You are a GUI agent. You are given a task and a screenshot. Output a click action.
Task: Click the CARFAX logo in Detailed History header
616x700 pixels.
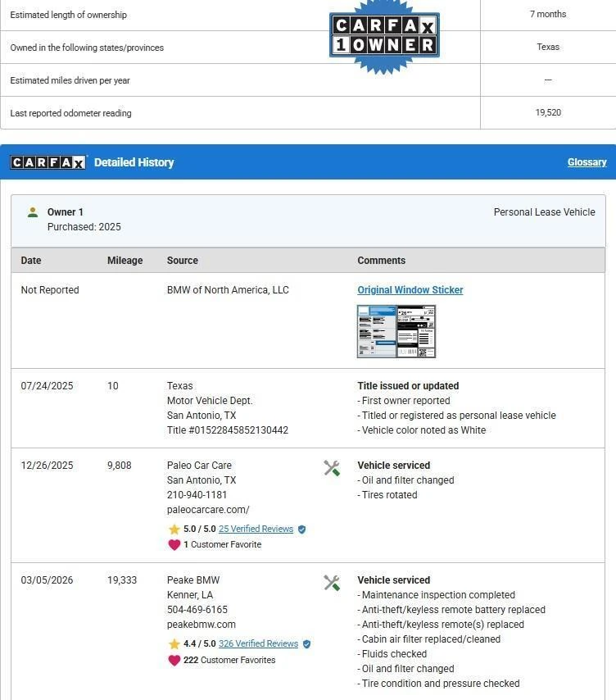click(48, 162)
